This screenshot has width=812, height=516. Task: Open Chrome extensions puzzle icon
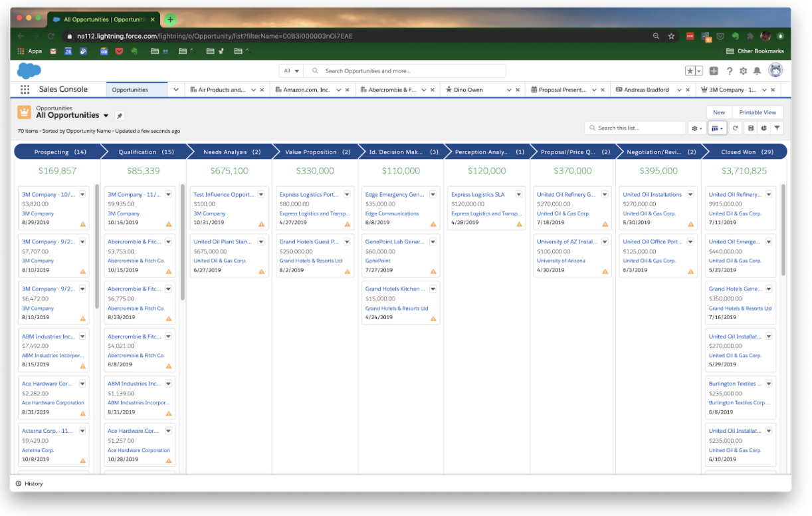point(750,36)
